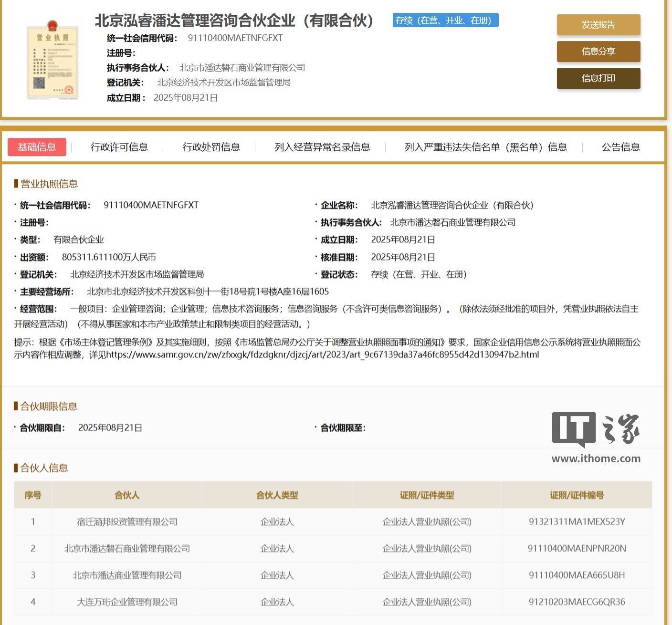Select the highlighted 基础信息 tab
672x625 pixels.
click(x=37, y=147)
